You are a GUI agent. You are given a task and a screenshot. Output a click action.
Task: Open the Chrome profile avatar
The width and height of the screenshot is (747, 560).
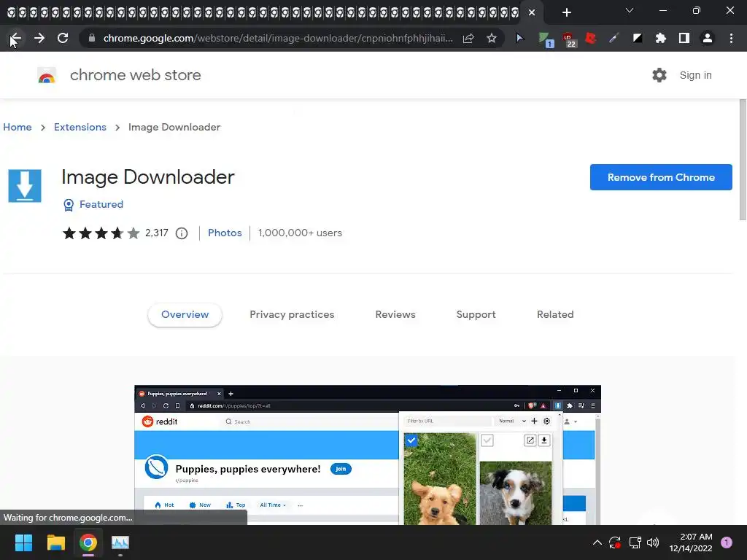pos(708,38)
